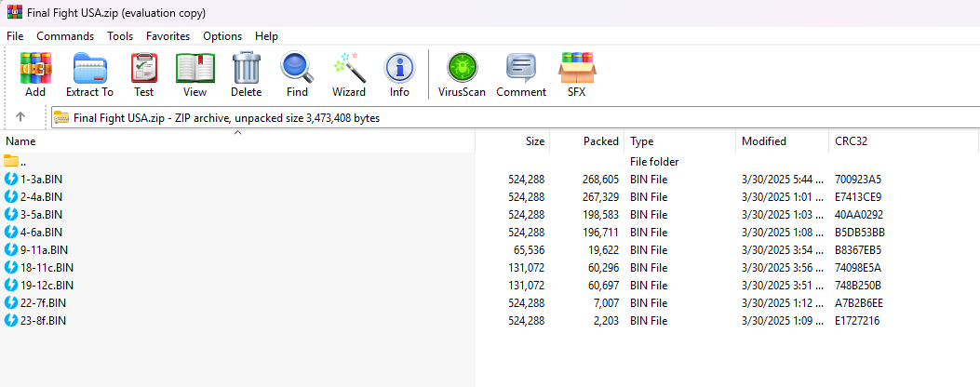Select file name 19-12c.BIN
The image size is (980, 387).
click(x=47, y=285)
